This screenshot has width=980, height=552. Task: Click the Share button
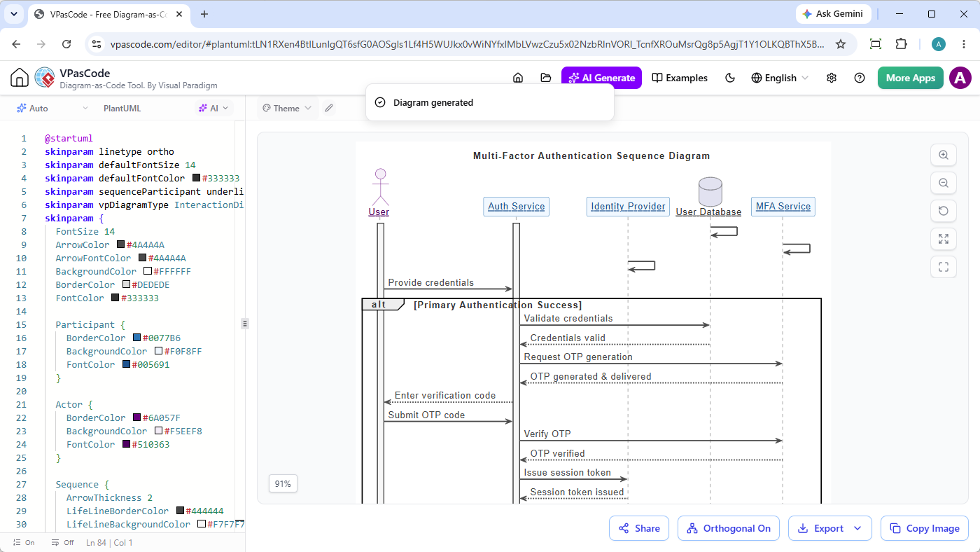click(x=638, y=528)
